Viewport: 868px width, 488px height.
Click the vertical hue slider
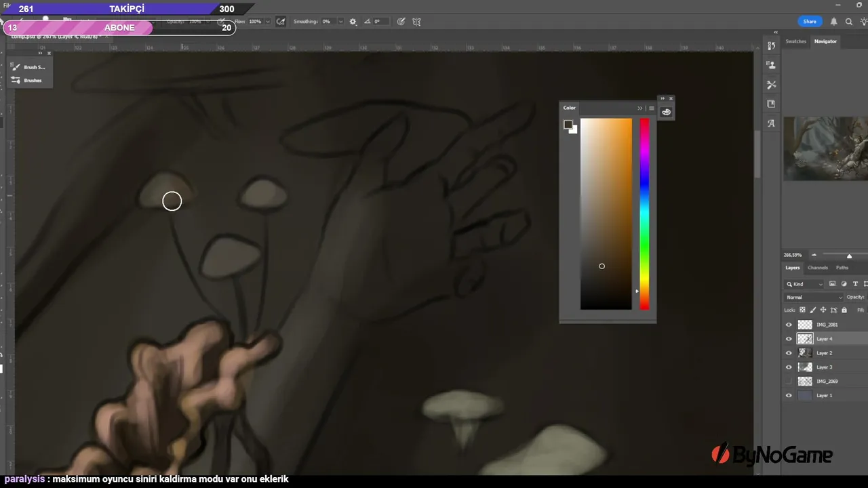(644, 213)
